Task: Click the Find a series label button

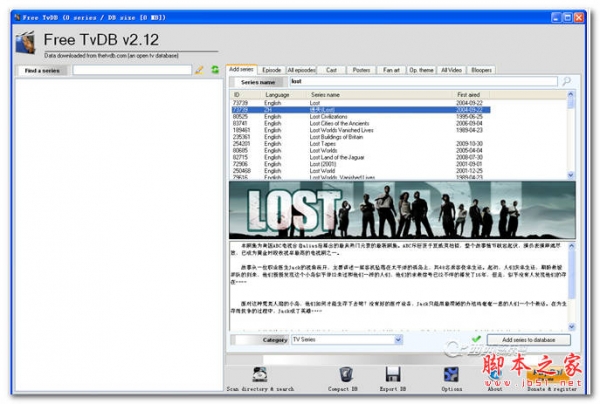Action: (42, 70)
